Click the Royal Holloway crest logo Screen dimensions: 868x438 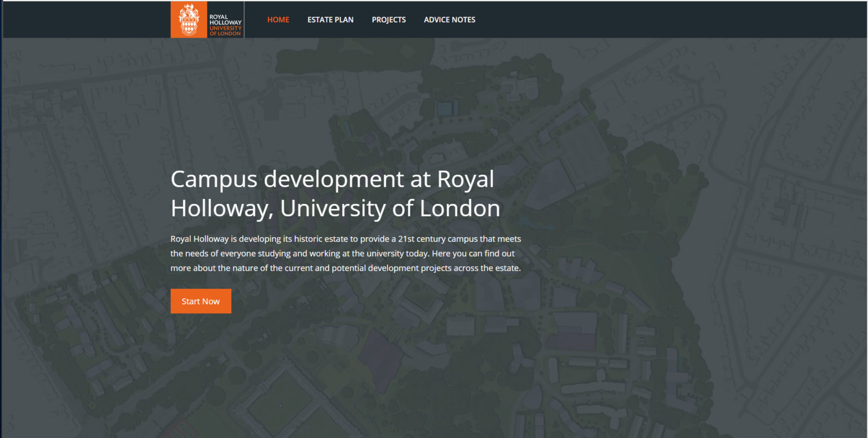click(207, 19)
